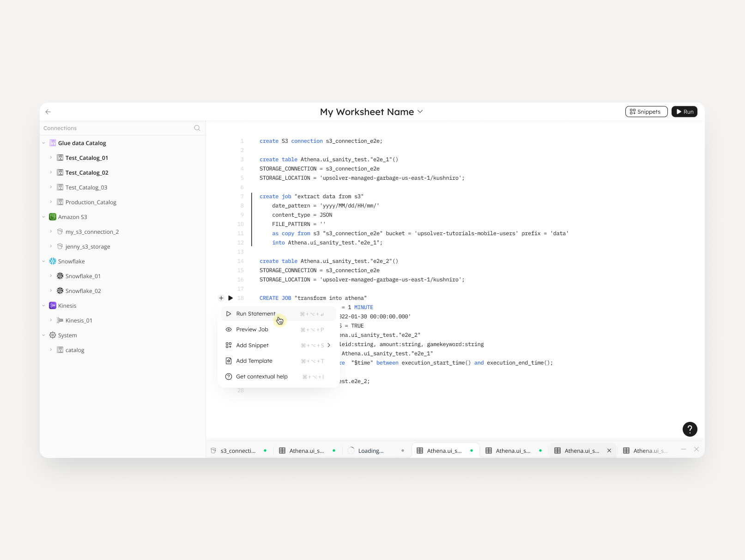Switch to the Loading... tab
Viewport: 745px width, 560px height.
(371, 450)
